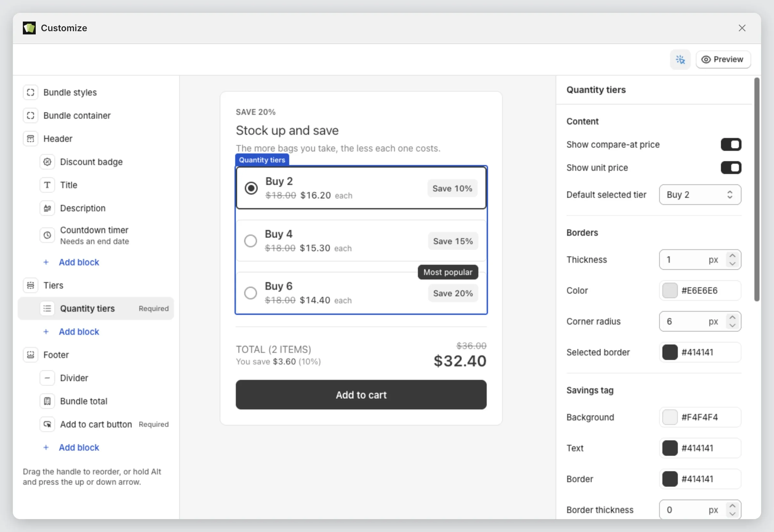The image size is (774, 532).
Task: Click the Bundle container icon
Action: tap(31, 115)
